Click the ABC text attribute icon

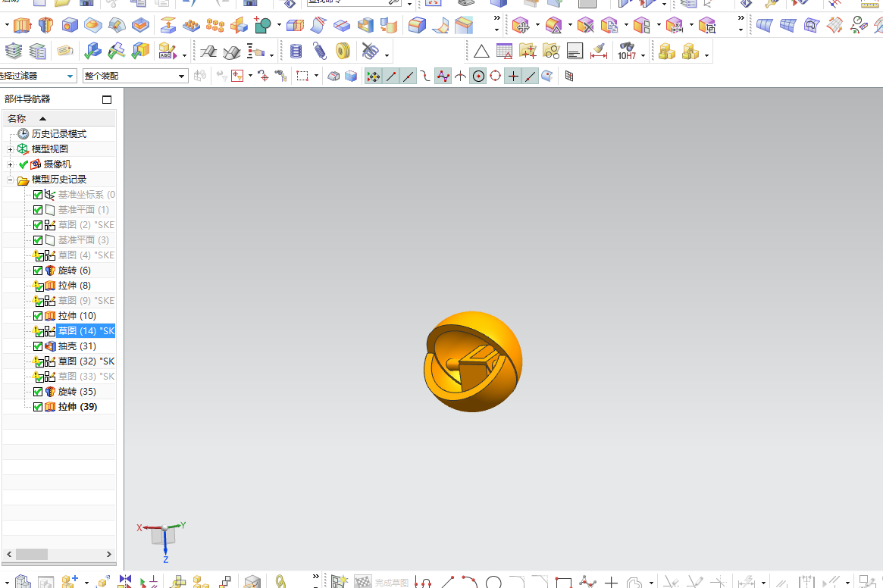[168, 52]
